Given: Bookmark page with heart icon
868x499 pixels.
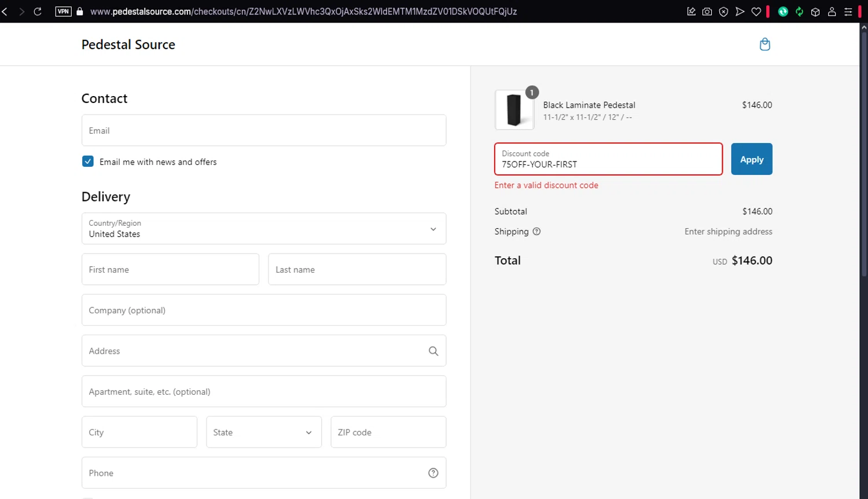Looking at the screenshot, I should (756, 12).
